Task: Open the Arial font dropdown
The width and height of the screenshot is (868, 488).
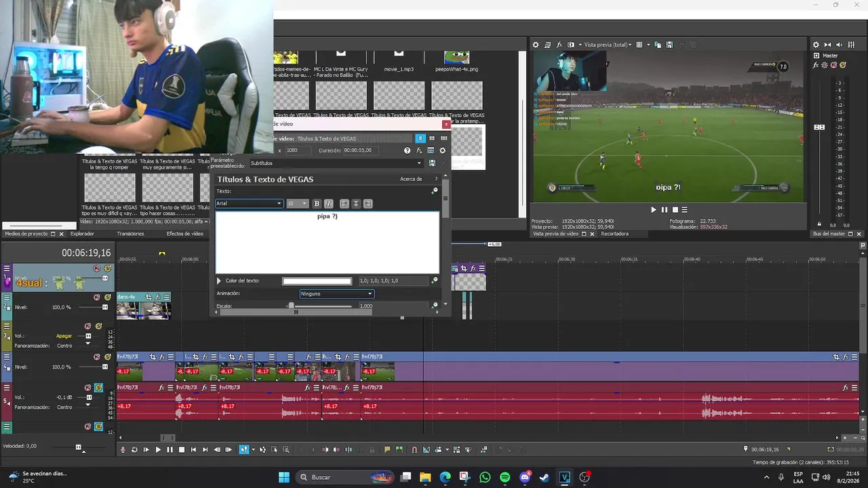Action: coord(249,203)
